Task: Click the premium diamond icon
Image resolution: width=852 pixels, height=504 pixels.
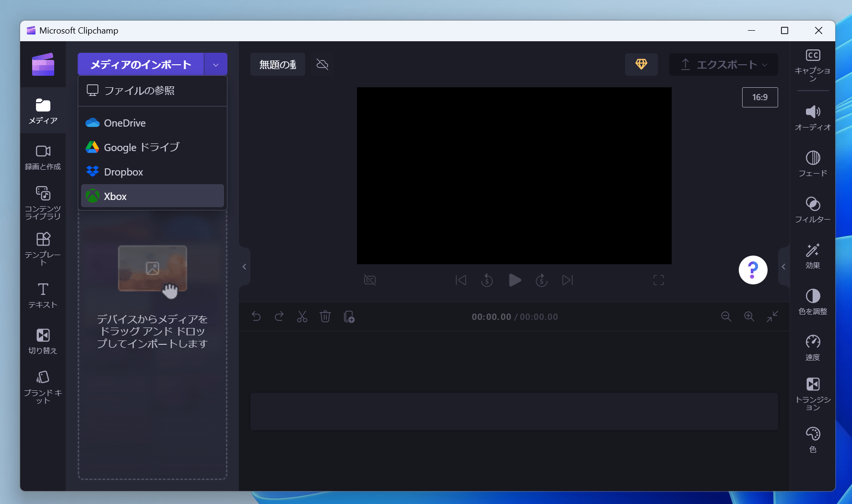Action: point(641,64)
